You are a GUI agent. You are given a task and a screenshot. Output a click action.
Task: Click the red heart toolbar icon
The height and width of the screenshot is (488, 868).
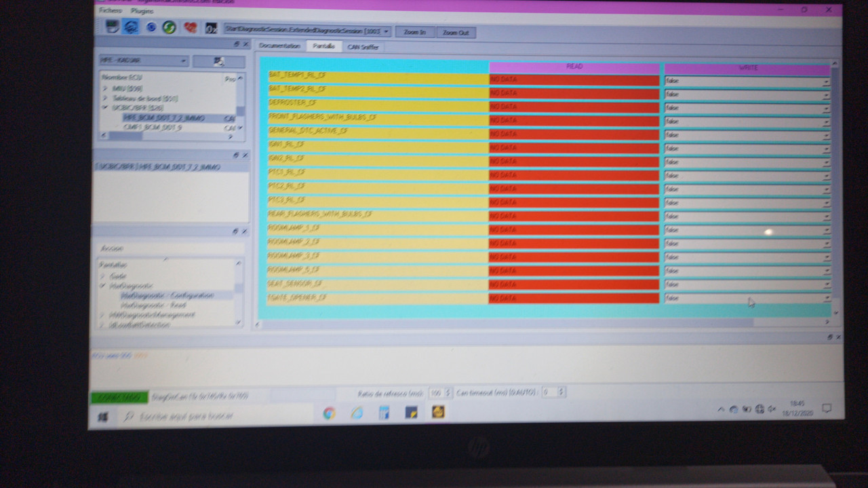[191, 29]
